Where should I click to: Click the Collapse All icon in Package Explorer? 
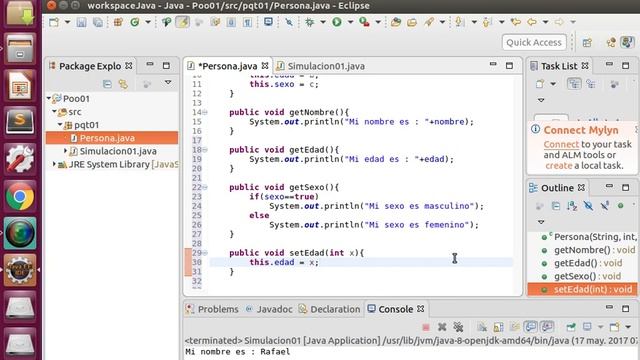[107, 84]
